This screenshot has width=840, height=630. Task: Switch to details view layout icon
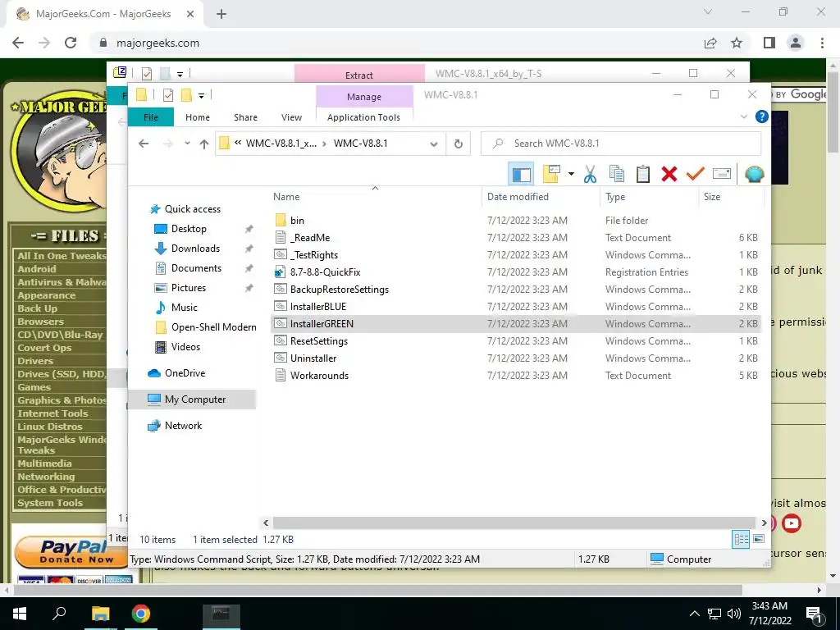(741, 540)
